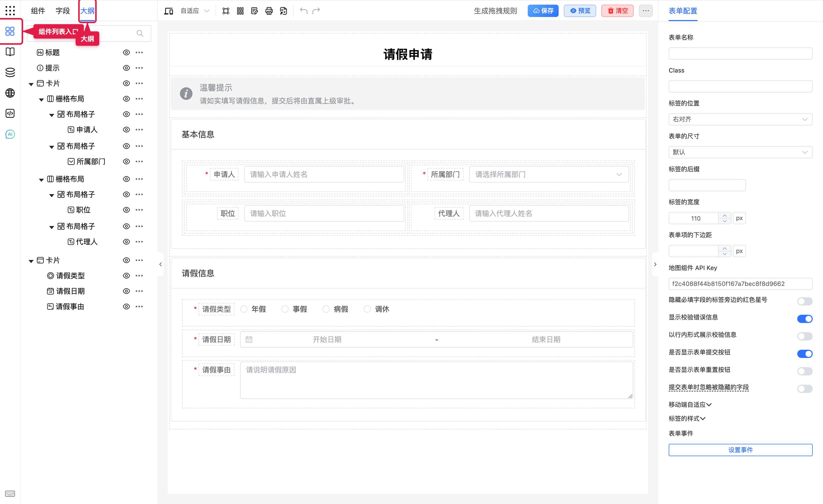Click the device preview icon in toolbar
The image size is (823, 504).
click(x=168, y=11)
